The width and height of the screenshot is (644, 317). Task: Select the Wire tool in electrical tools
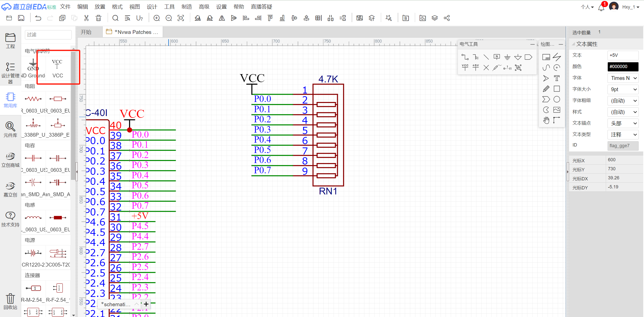(x=465, y=57)
